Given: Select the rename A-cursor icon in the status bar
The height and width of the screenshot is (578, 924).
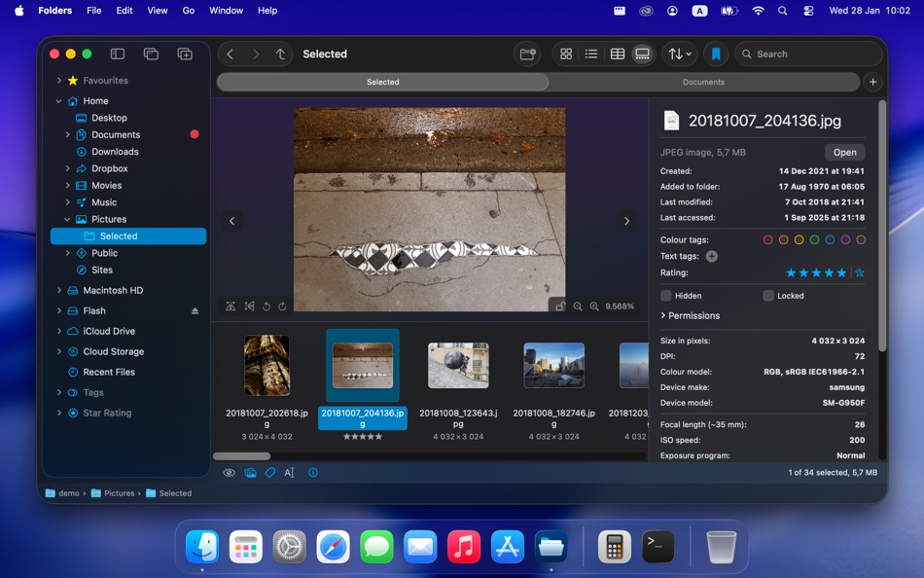Looking at the screenshot, I should 289,473.
